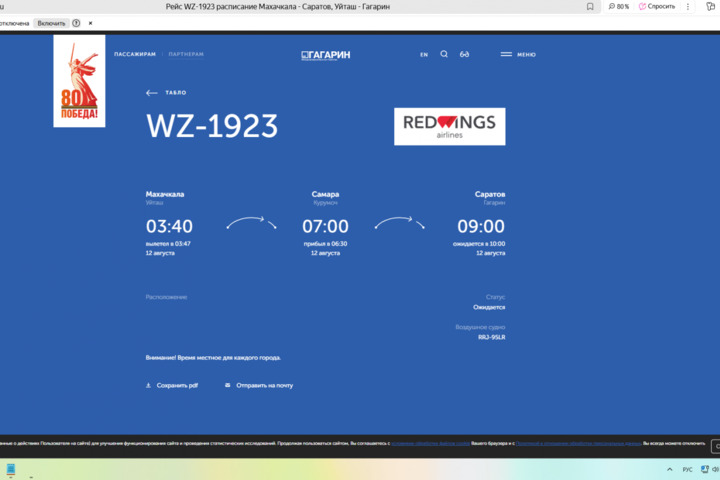Open the browser zoom 80% indicator

pos(619,6)
